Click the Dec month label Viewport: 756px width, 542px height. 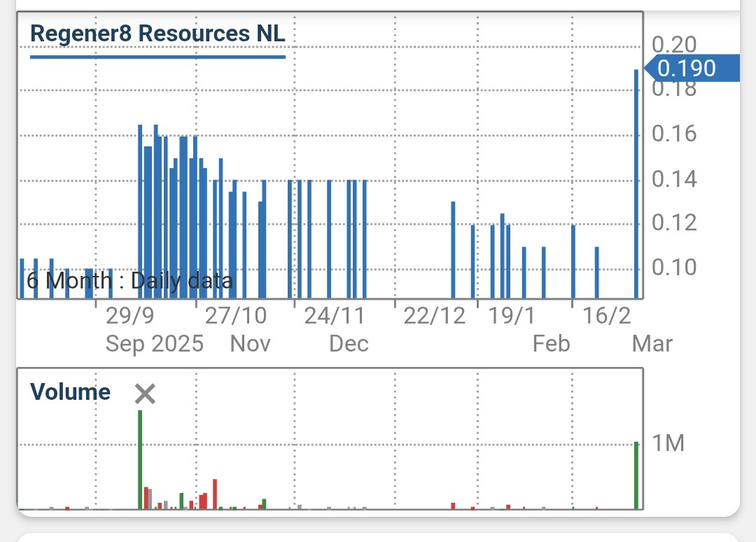coord(349,344)
